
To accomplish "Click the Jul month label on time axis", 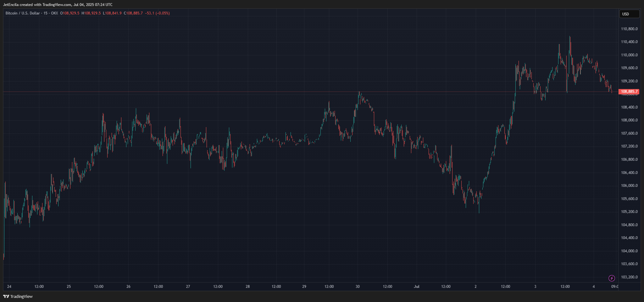I will tap(417, 287).
